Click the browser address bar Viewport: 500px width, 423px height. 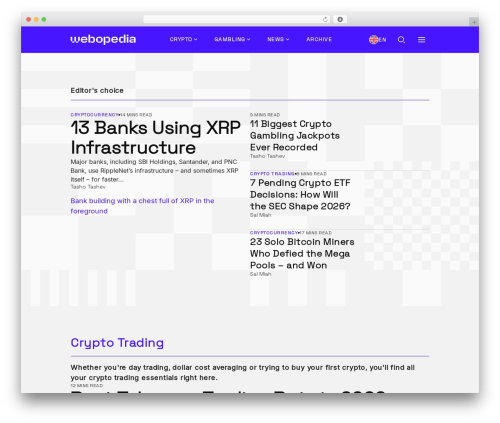pyautogui.click(x=237, y=20)
